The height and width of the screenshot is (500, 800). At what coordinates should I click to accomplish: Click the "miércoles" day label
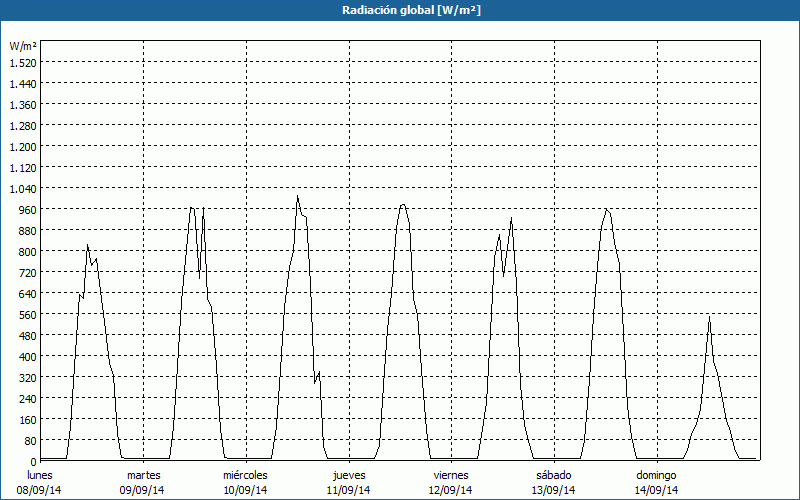pyautogui.click(x=245, y=475)
